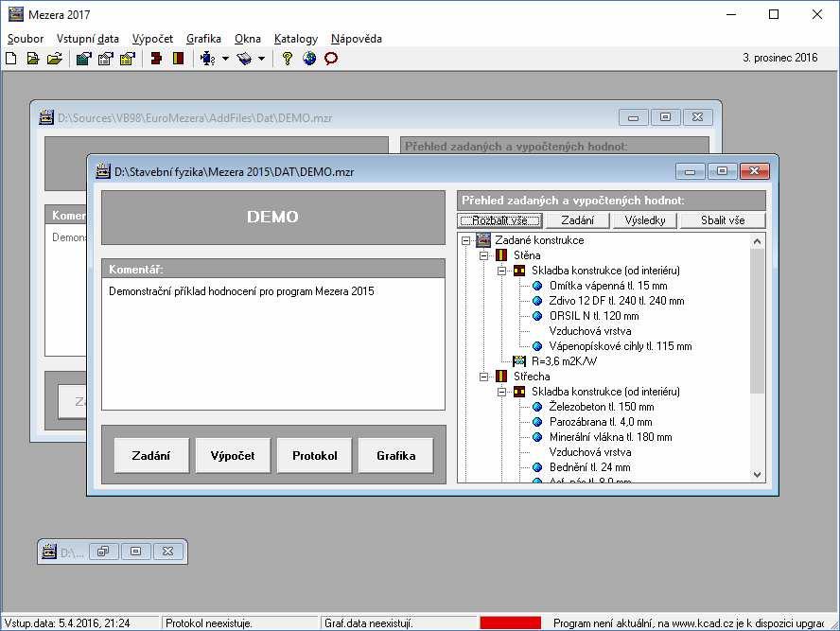Open the Okna menu
The height and width of the screenshot is (631, 840).
(248, 39)
